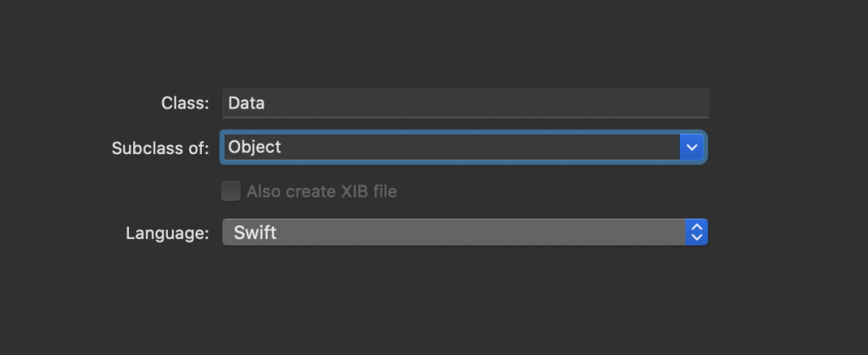Click the Language: label
Screen dimensions: 868x355
click(167, 233)
